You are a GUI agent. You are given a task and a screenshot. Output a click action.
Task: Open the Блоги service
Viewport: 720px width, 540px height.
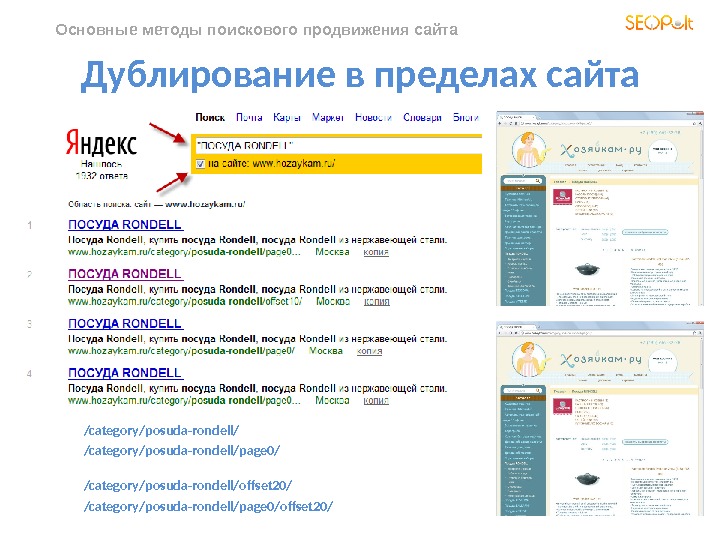tap(466, 118)
